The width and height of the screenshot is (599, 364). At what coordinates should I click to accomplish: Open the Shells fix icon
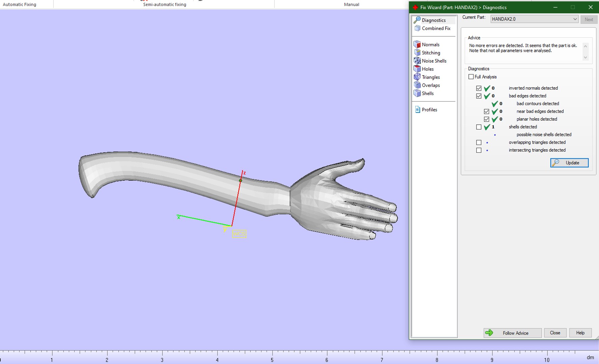(x=417, y=93)
